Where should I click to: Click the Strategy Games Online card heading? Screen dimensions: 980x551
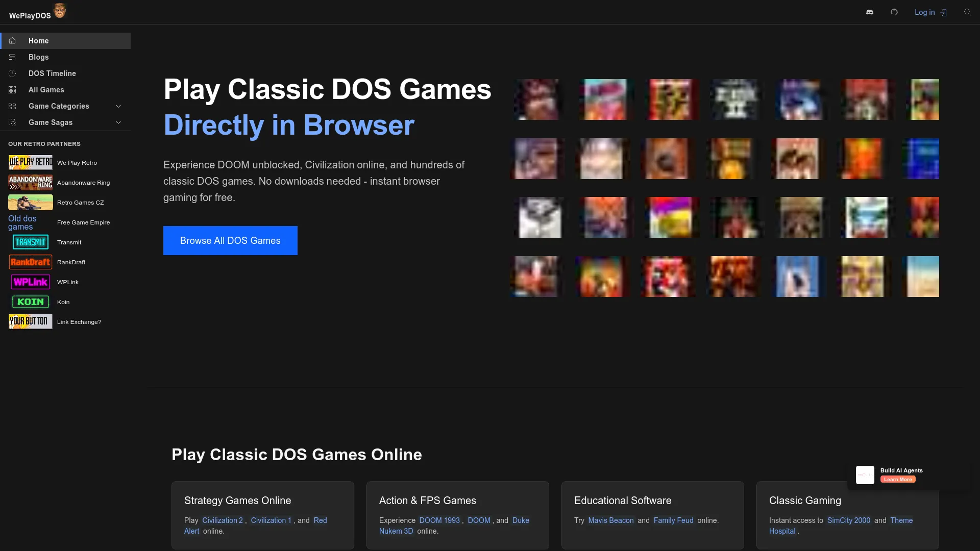[x=237, y=500]
